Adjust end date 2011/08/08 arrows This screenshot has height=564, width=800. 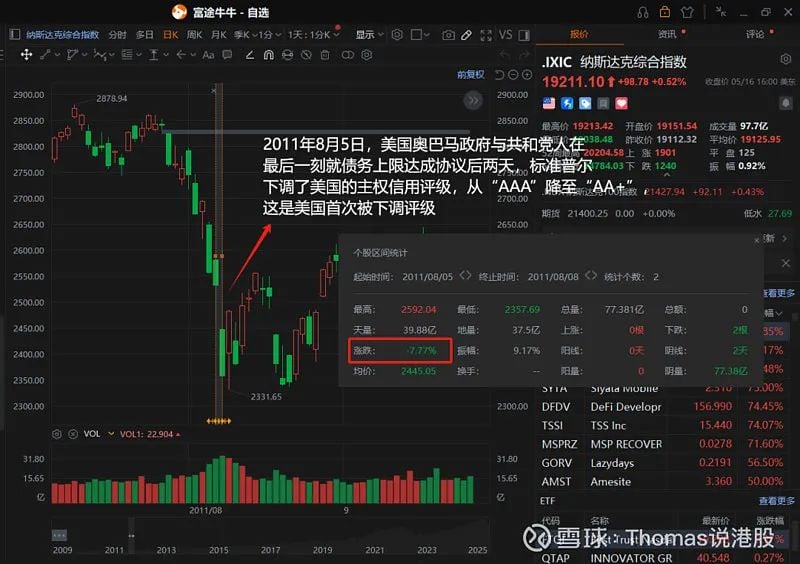pyautogui.click(x=591, y=276)
